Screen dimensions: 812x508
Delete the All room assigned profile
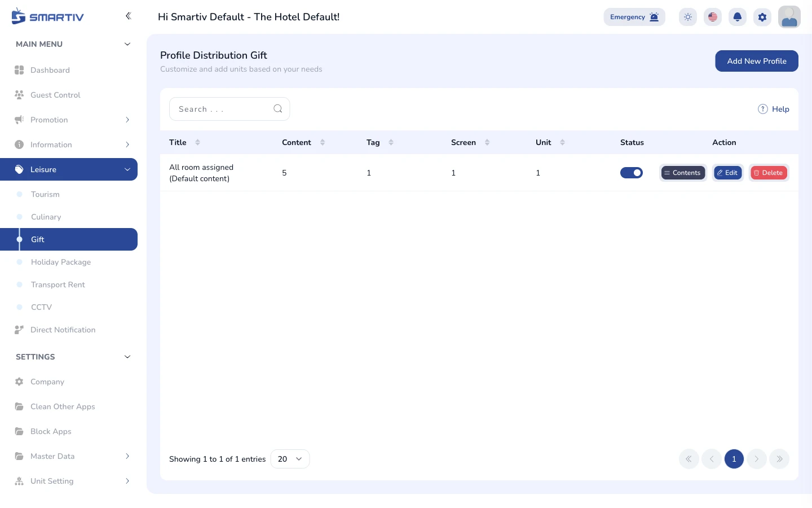769,173
